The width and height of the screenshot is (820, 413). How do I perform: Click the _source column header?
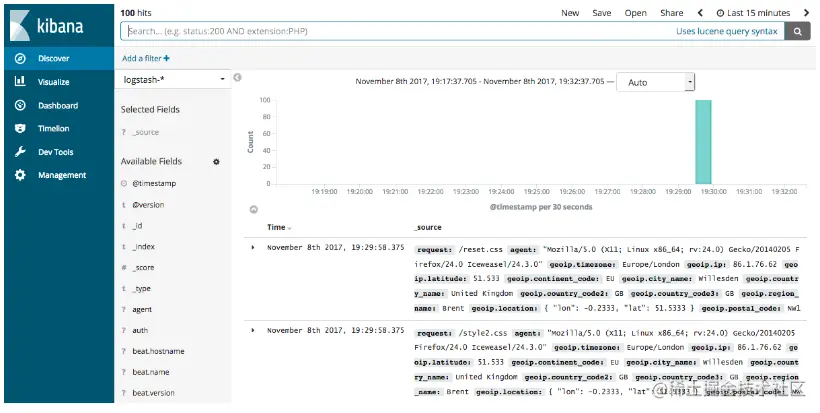(x=428, y=227)
